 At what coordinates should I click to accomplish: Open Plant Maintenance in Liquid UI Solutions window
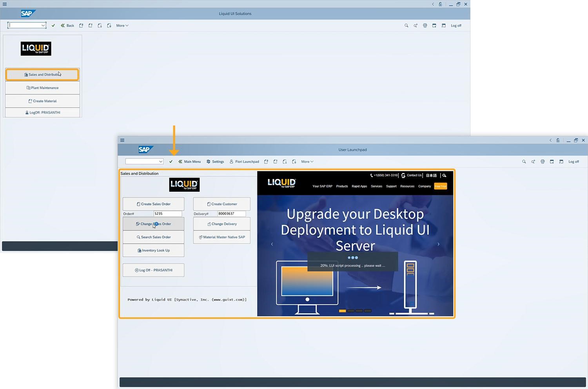pos(42,88)
